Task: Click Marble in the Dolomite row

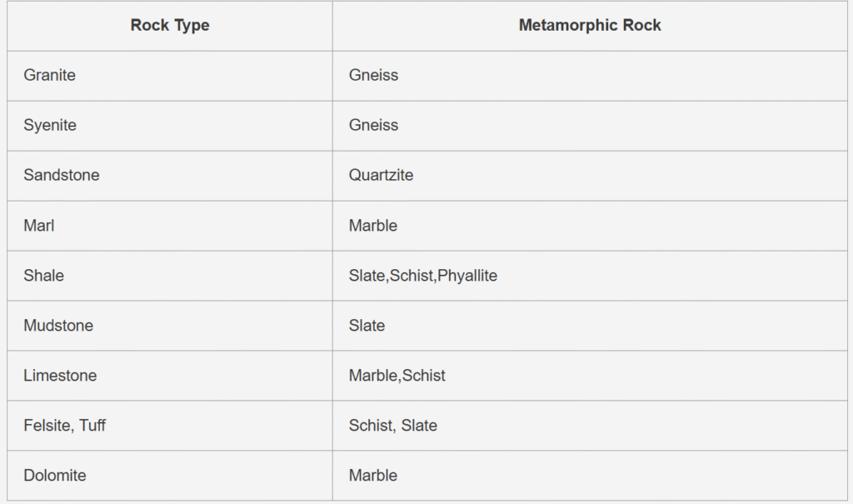Action: (373, 476)
